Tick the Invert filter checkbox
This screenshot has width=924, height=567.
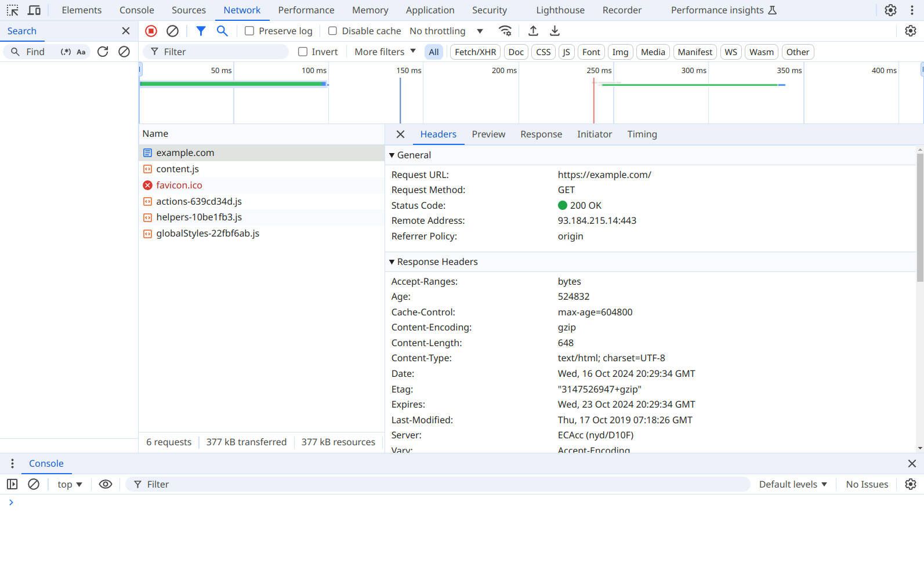click(x=302, y=52)
